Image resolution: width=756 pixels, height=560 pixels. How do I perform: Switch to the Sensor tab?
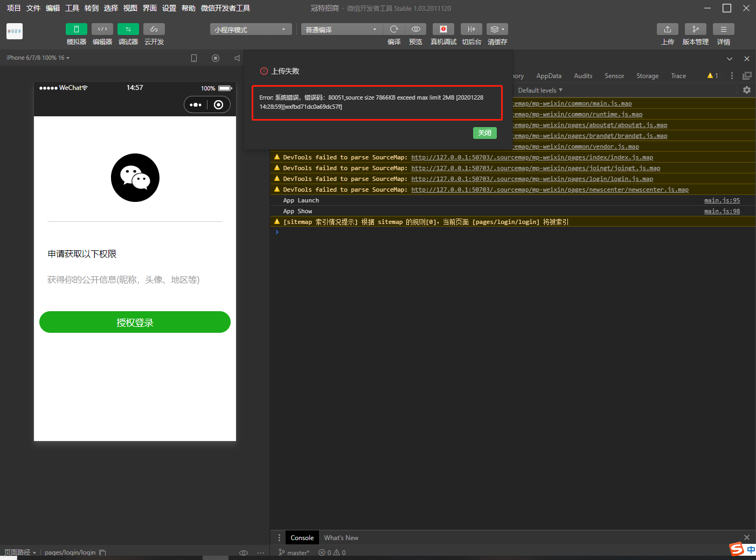(614, 76)
